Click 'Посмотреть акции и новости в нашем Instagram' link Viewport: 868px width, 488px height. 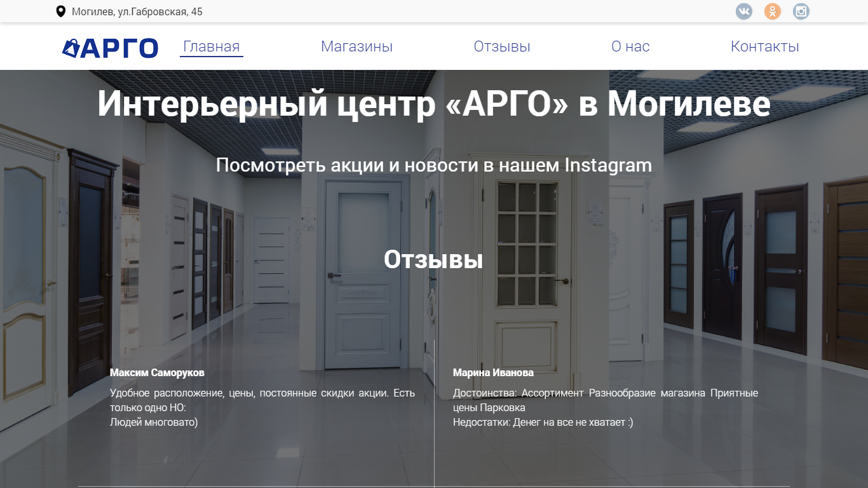(x=434, y=165)
